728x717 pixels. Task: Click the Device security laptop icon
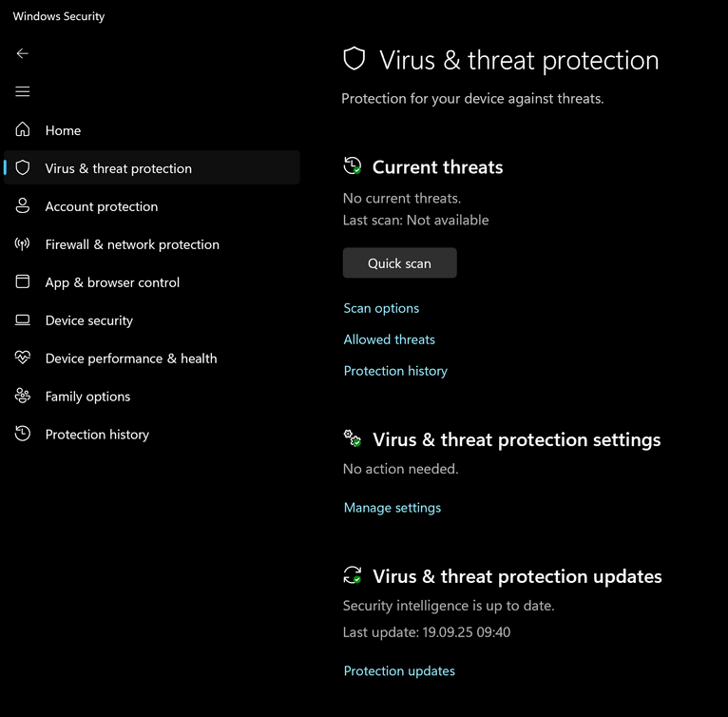point(23,320)
